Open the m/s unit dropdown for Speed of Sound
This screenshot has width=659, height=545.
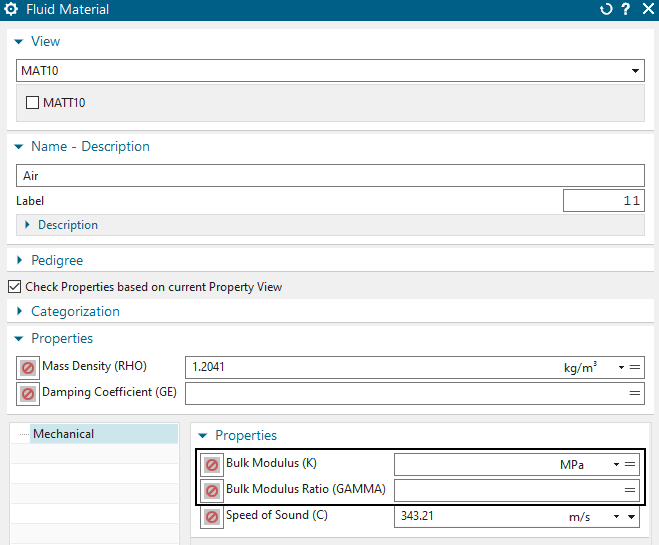pyautogui.click(x=632, y=517)
